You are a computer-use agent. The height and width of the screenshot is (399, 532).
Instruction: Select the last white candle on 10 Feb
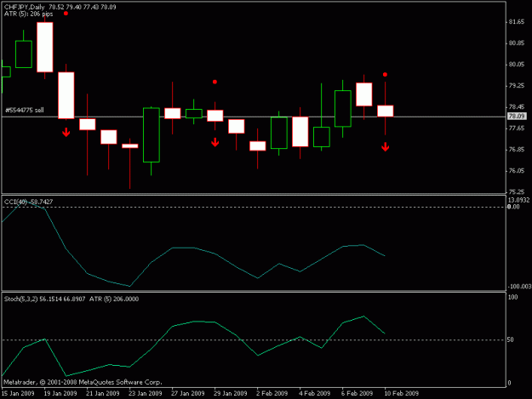pyautogui.click(x=386, y=111)
